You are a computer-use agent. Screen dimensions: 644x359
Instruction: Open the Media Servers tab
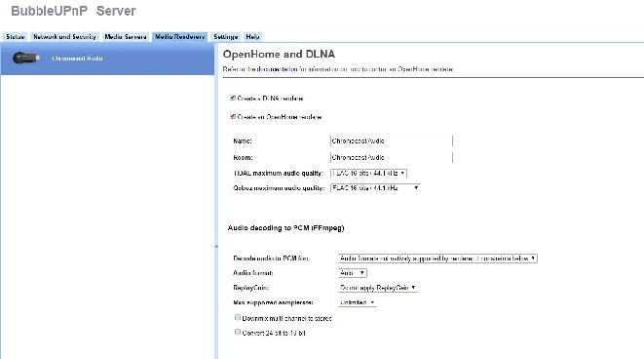126,37
